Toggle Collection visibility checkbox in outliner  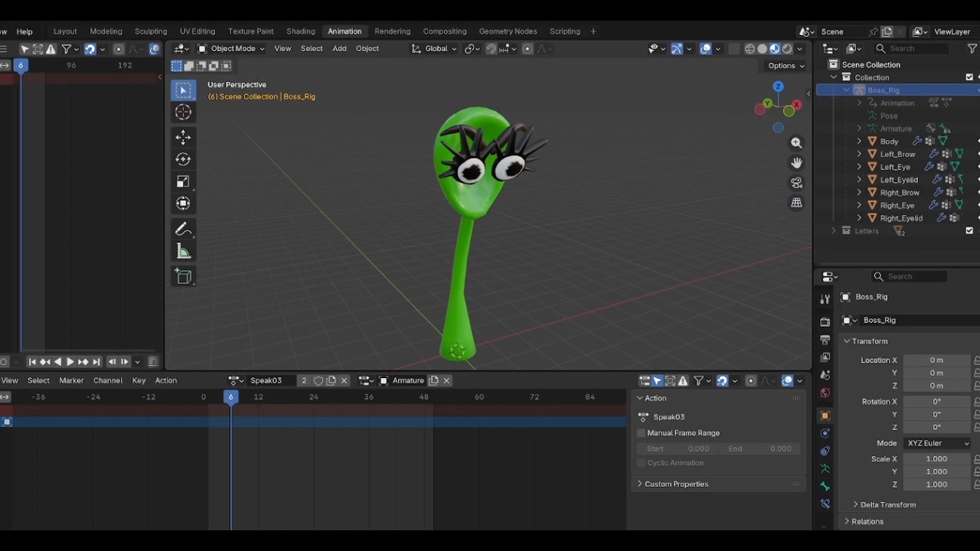point(969,77)
